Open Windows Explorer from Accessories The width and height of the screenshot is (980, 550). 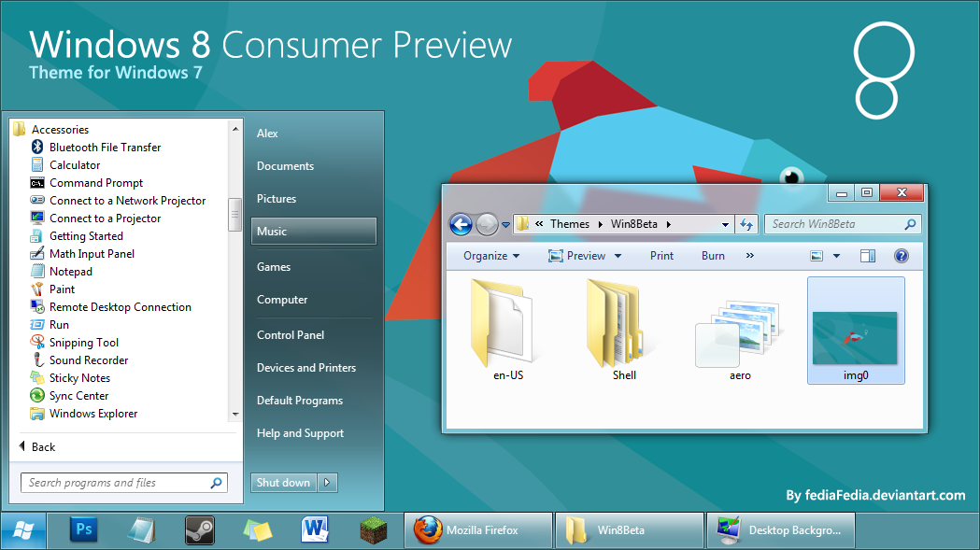84,413
